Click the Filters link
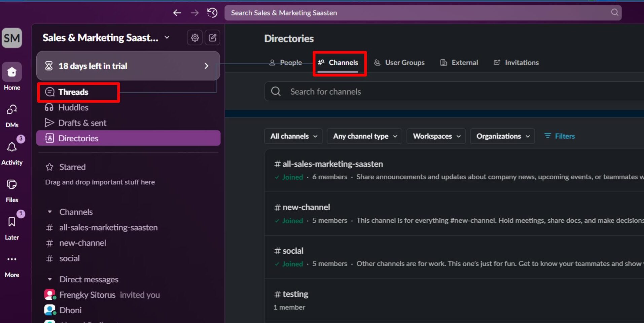Image resolution: width=644 pixels, height=323 pixels. click(x=560, y=136)
